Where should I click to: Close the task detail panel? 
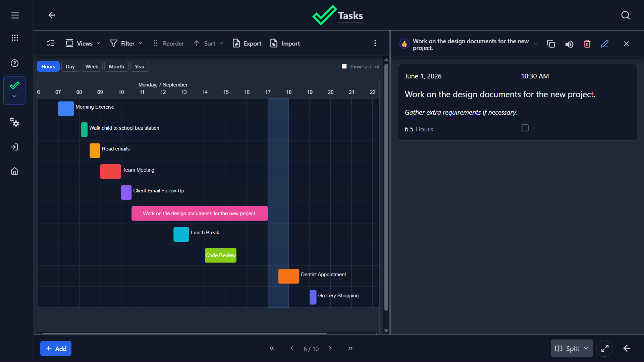point(626,44)
